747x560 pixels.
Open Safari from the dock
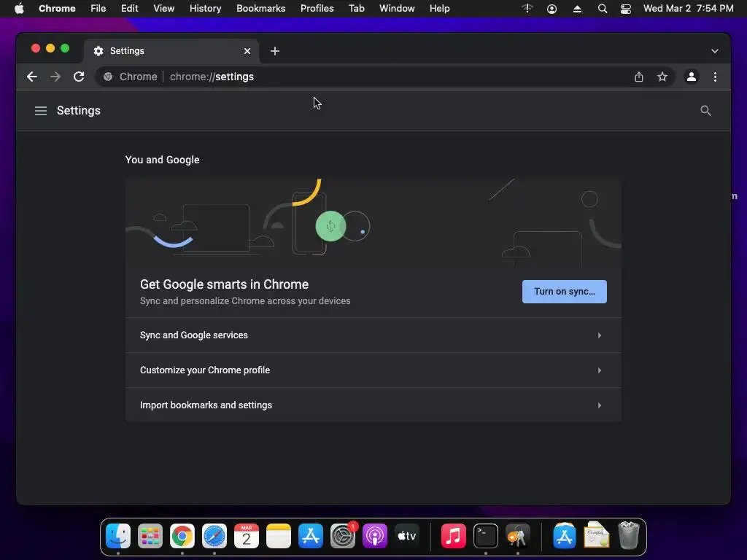[214, 536]
